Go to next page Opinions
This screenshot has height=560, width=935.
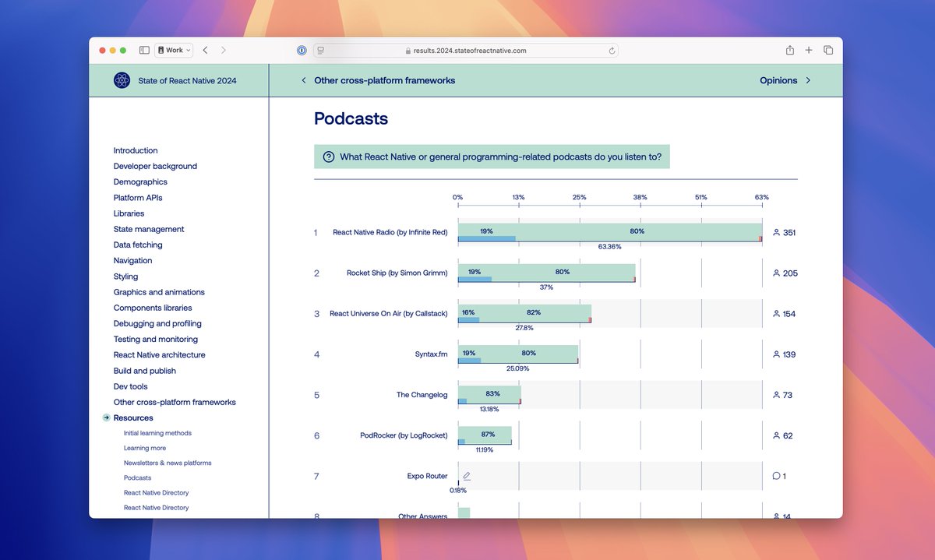778,80
